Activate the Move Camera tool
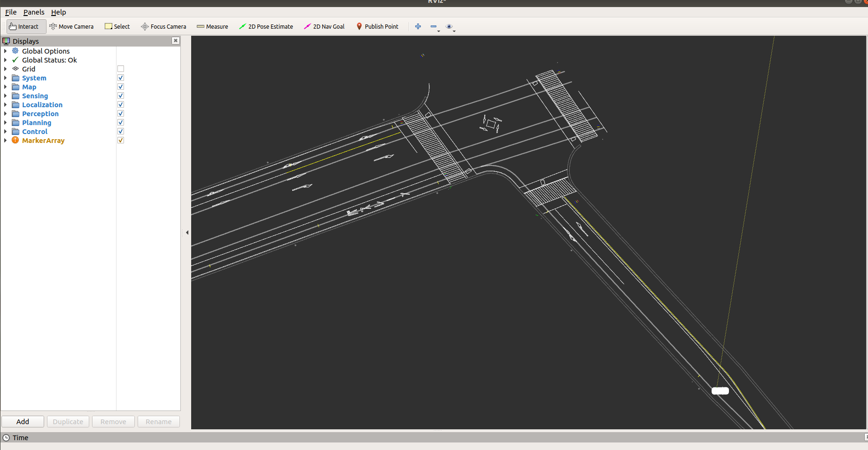Screen dimensions: 868x450 point(71,26)
